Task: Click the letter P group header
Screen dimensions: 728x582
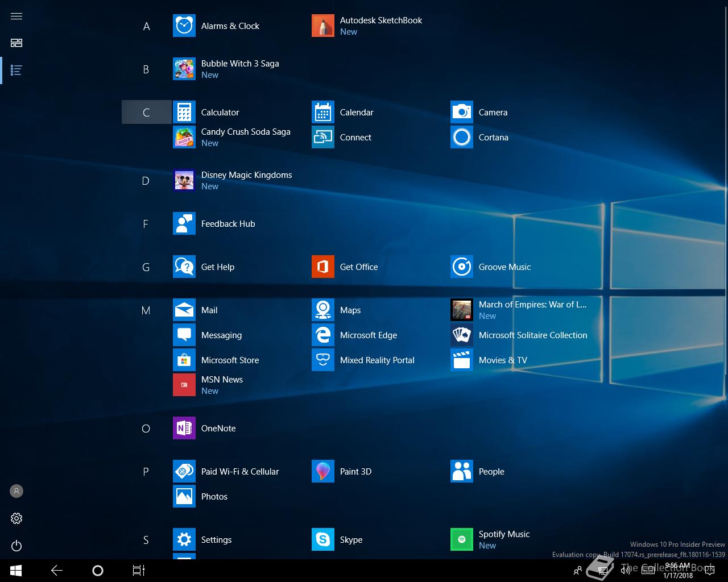Action: [146, 472]
